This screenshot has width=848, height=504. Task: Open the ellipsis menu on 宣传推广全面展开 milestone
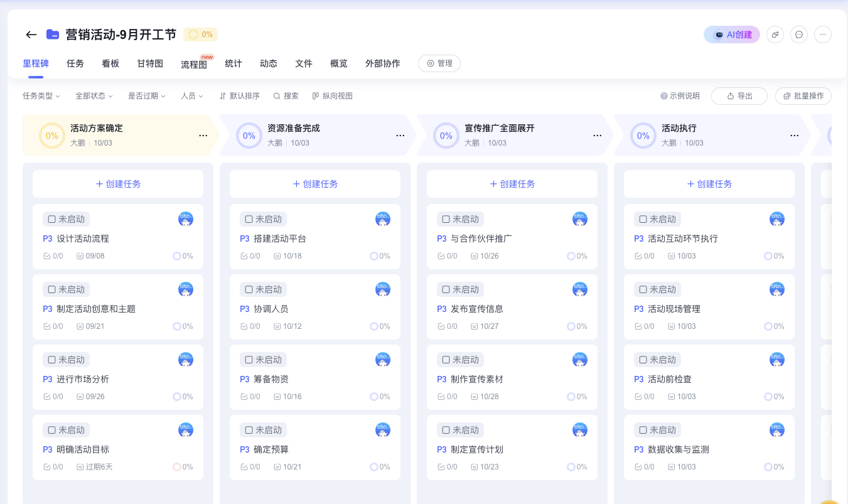(597, 135)
